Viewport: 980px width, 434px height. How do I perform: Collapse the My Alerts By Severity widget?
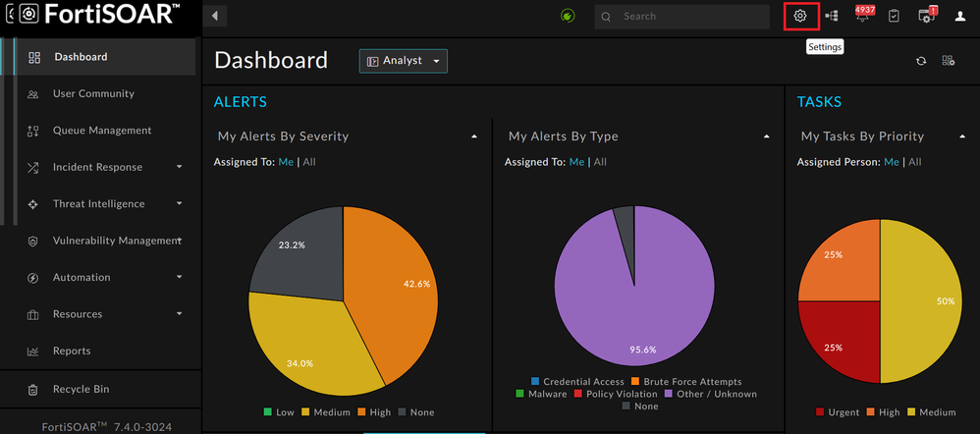(473, 136)
